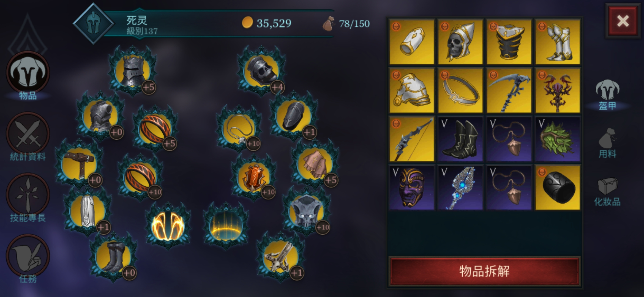The height and width of the screenshot is (297, 644).
Task: Choose the scythe in inventory
Action: (509, 90)
